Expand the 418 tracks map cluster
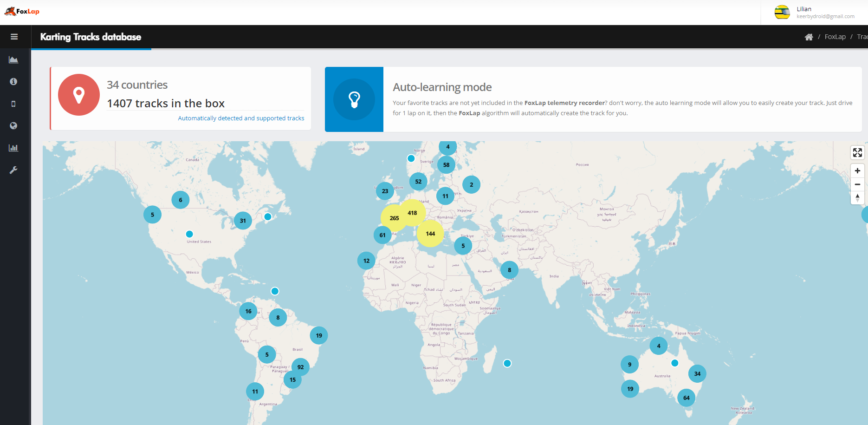This screenshot has height=425, width=868. pyautogui.click(x=412, y=213)
